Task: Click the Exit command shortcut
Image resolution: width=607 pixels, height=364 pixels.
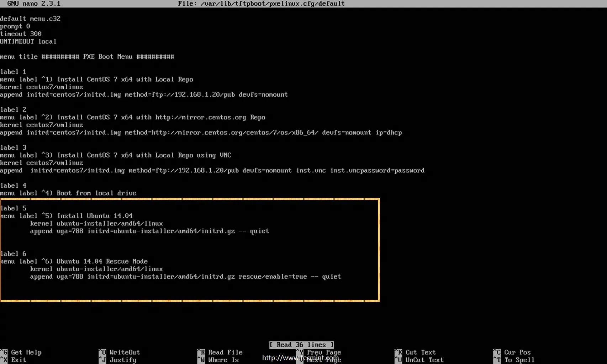Action: tap(19, 360)
